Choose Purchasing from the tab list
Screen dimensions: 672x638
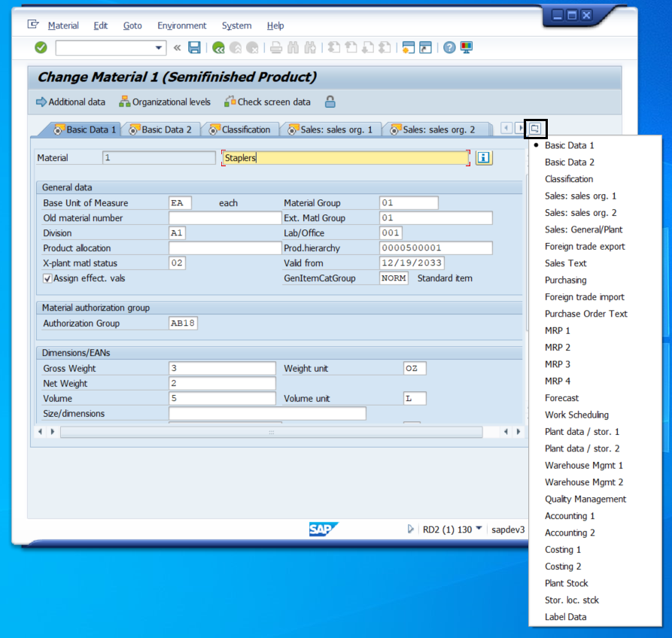click(565, 280)
